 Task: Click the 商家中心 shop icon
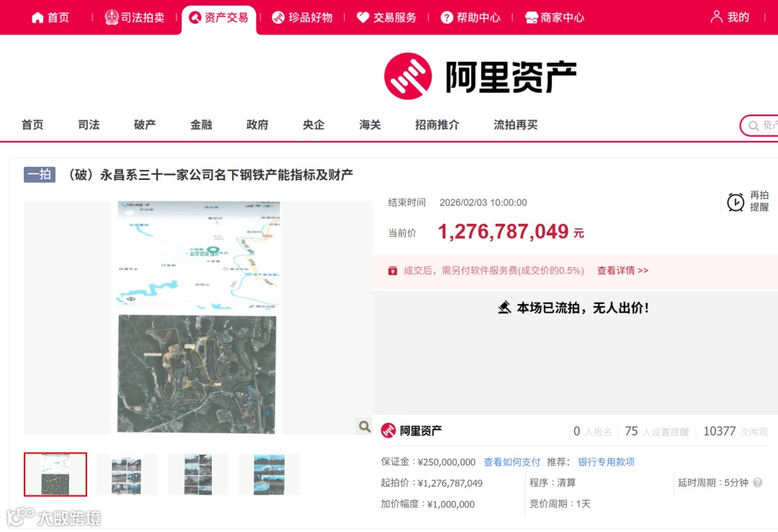(x=532, y=18)
